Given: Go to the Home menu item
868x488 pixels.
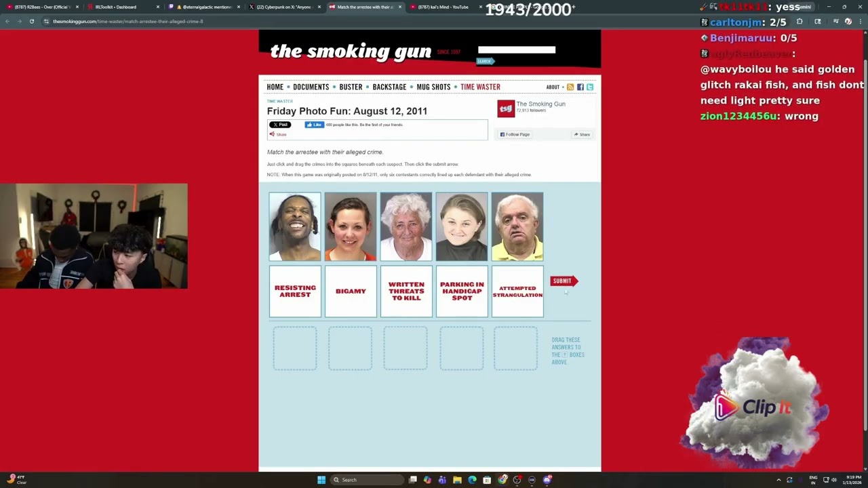Looking at the screenshot, I should click(x=275, y=87).
